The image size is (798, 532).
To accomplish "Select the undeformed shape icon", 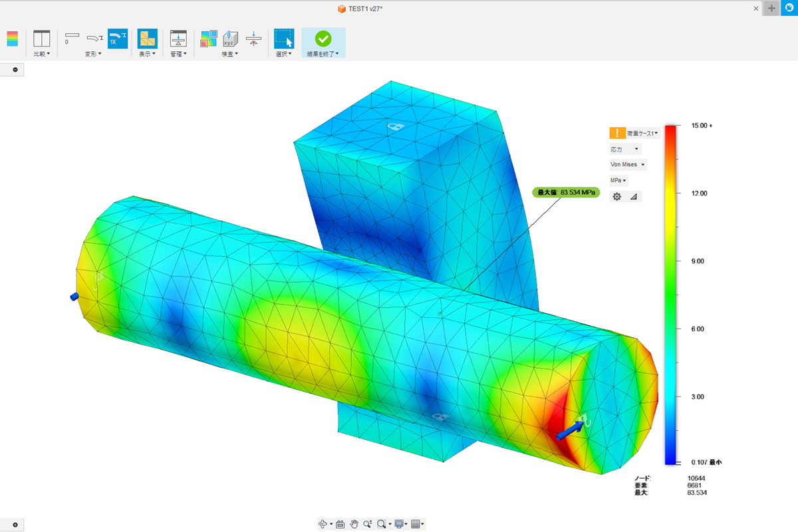I will click(x=72, y=38).
